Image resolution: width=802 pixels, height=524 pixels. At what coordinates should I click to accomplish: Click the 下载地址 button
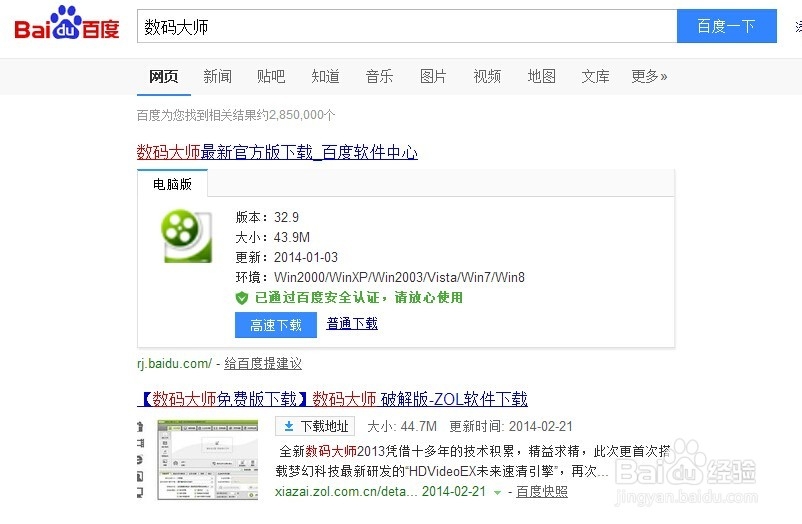point(316,426)
